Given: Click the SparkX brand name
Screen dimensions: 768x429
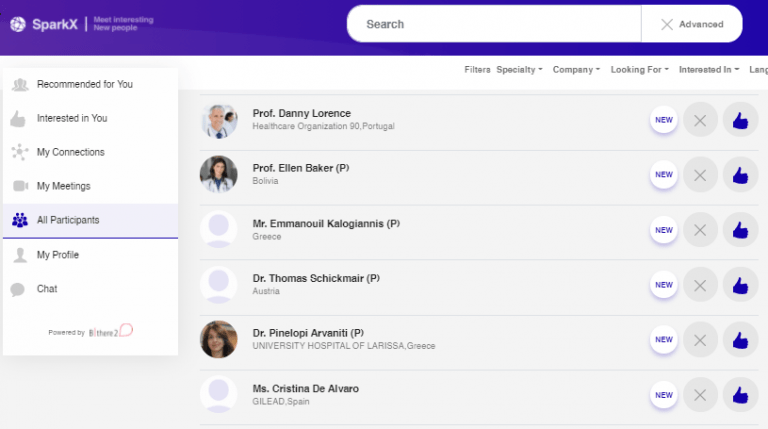Looking at the screenshot, I should (55, 24).
